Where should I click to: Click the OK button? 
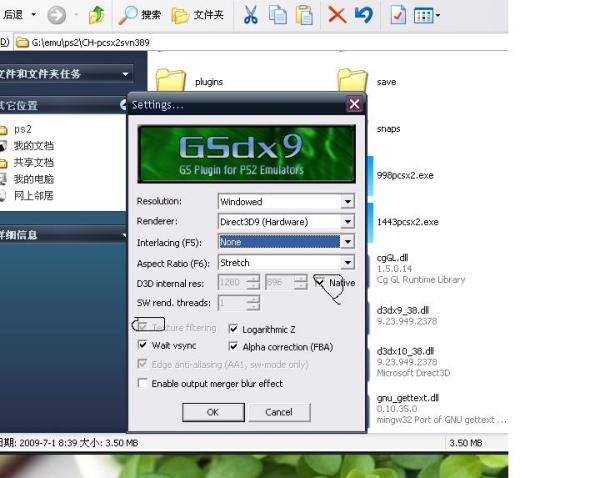coord(213,412)
